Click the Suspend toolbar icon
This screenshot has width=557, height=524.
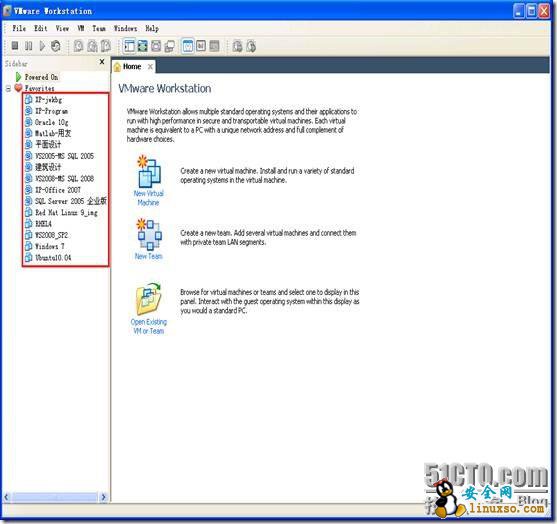click(28, 46)
